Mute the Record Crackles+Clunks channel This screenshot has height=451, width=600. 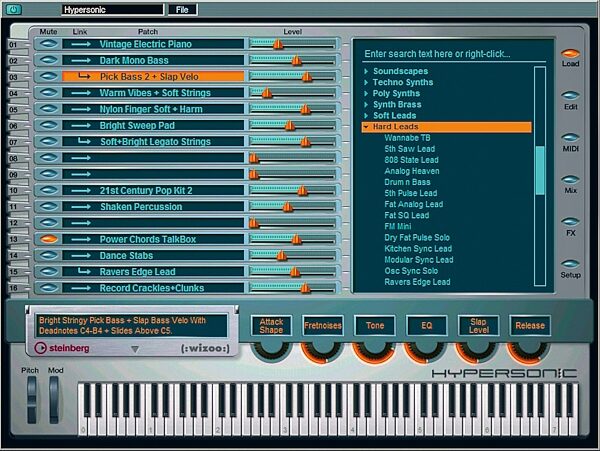click(x=49, y=288)
